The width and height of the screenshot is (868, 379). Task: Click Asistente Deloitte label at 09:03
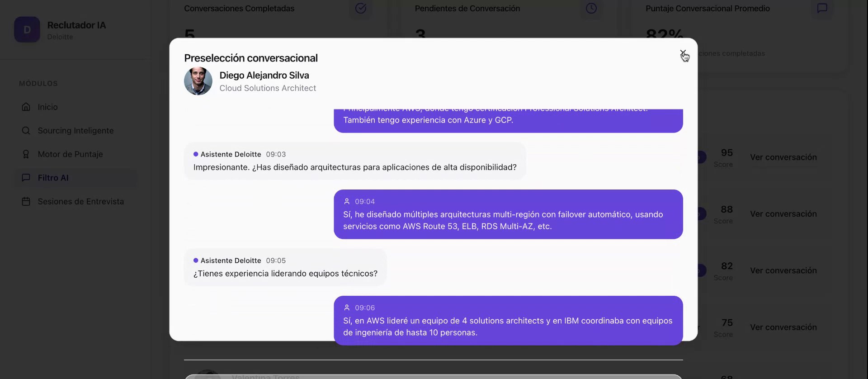[x=231, y=154]
